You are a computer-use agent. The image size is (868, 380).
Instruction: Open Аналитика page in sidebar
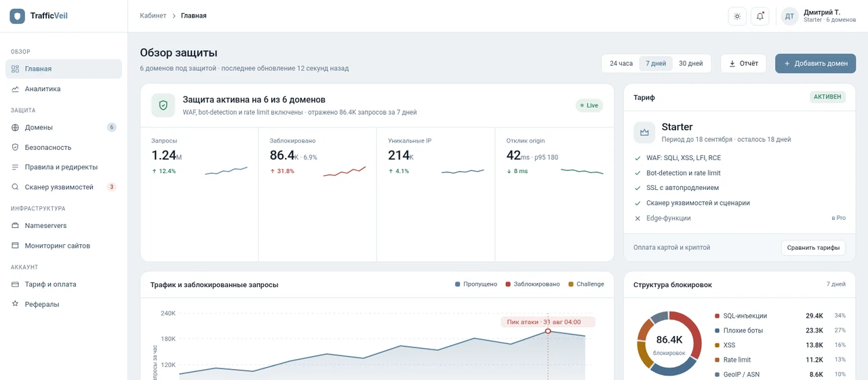point(64,89)
